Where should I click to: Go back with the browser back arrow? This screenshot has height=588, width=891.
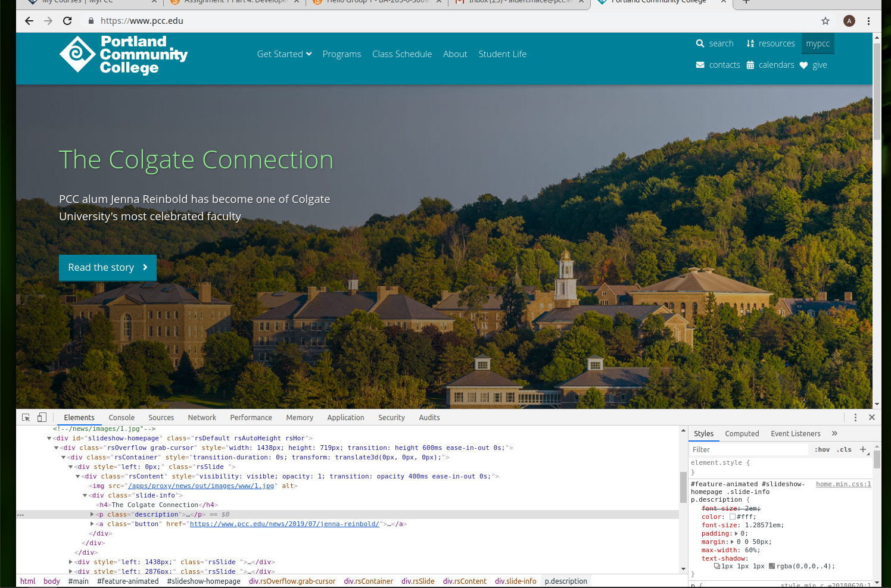tap(29, 21)
